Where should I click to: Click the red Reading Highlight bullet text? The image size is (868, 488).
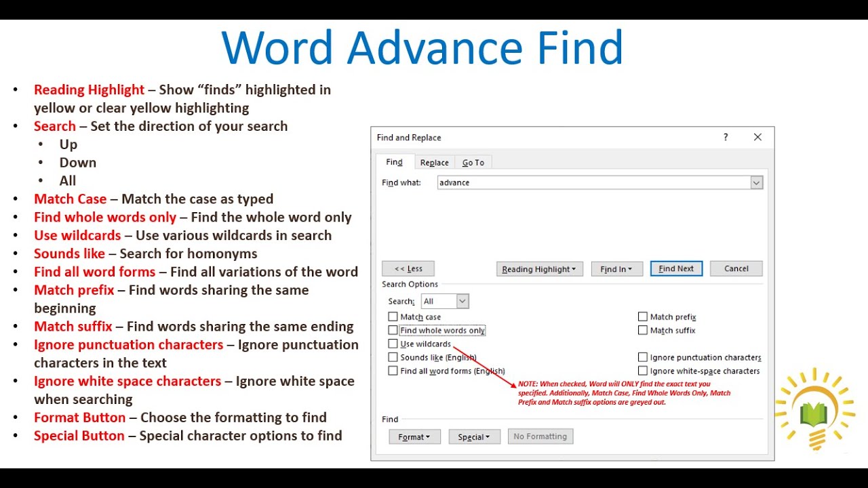[x=90, y=89]
